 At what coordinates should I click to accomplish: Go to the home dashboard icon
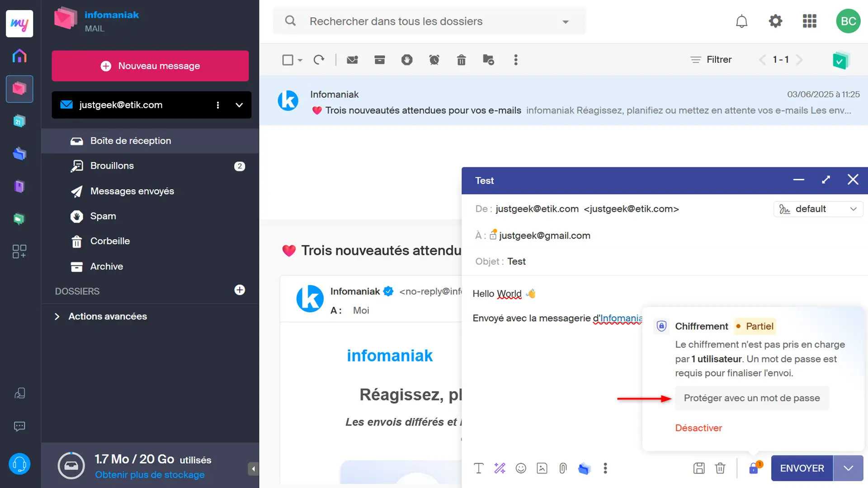pyautogui.click(x=19, y=56)
